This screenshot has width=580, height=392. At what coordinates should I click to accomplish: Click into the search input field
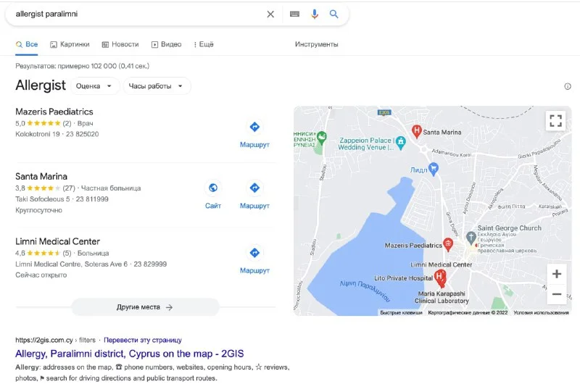[138, 14]
